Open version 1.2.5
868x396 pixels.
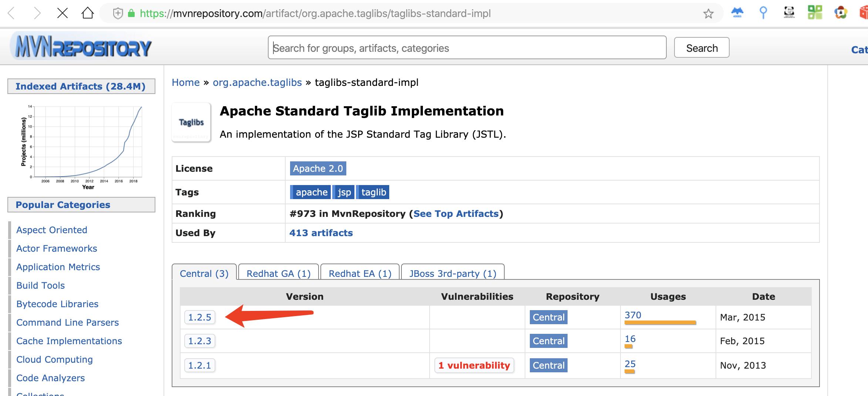tap(199, 317)
